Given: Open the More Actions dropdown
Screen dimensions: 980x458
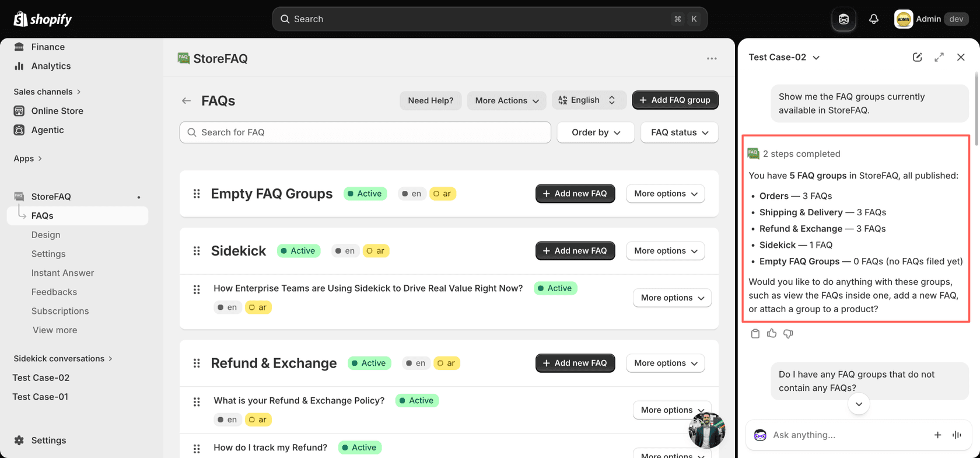Looking at the screenshot, I should coord(506,100).
